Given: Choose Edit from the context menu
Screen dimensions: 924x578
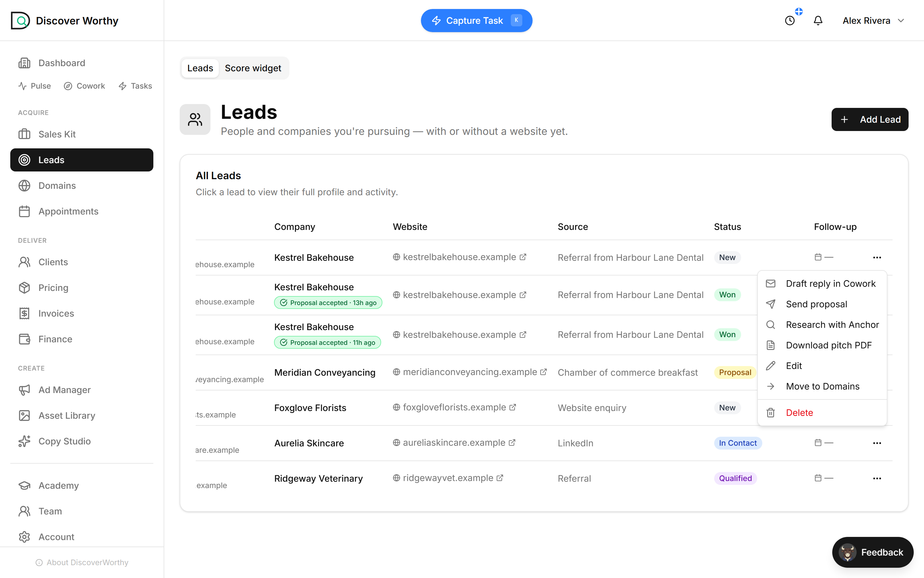Looking at the screenshot, I should click(822, 366).
